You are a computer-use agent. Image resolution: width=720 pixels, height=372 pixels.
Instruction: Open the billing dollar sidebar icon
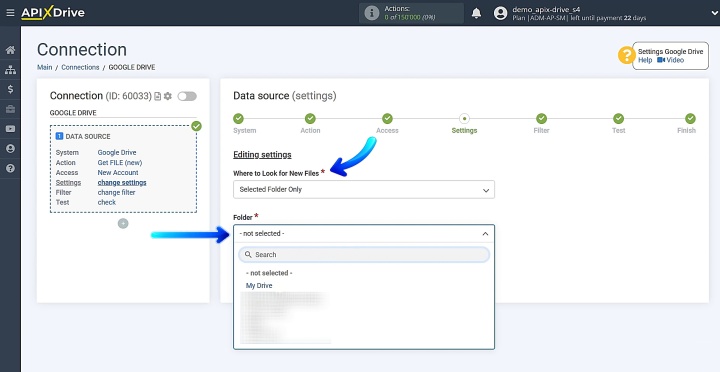[10, 90]
